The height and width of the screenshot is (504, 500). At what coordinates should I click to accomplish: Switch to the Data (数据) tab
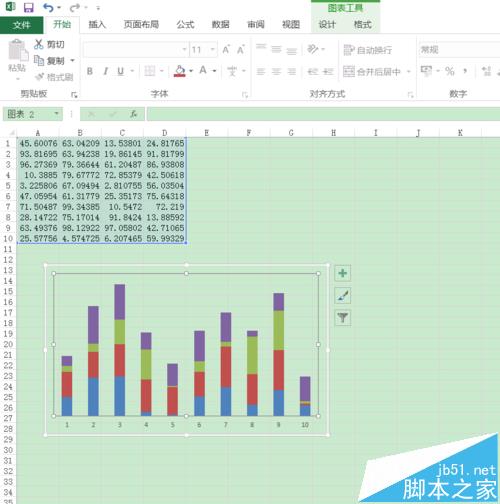click(x=221, y=24)
